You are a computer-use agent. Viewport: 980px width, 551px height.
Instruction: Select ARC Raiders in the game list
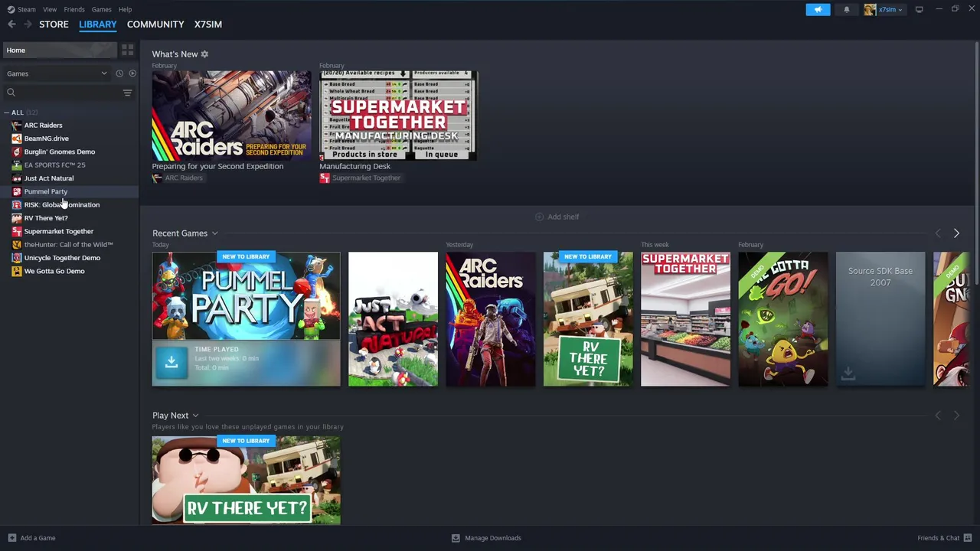(x=43, y=126)
